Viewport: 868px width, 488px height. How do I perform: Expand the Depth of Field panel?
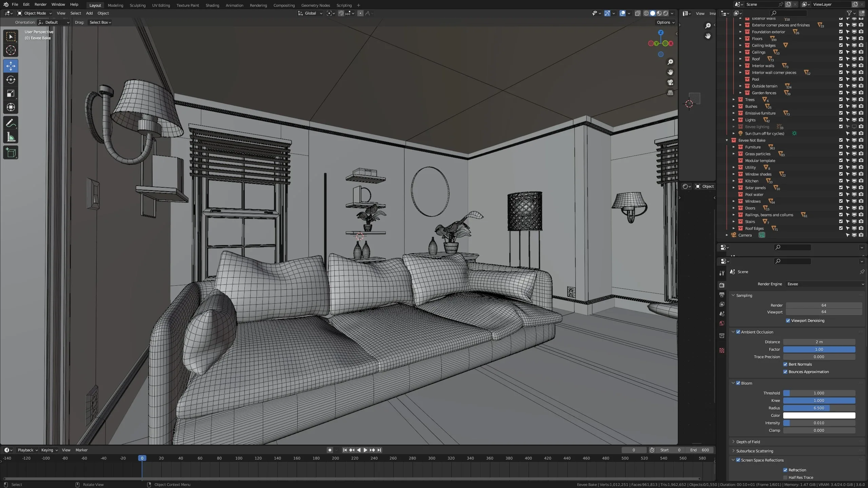[x=748, y=442]
